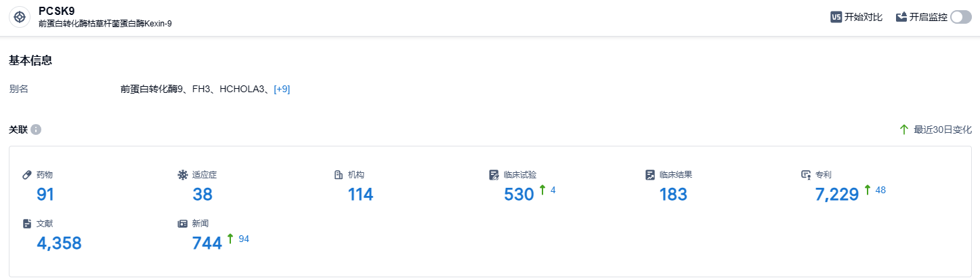Click the 药物 pill icon
The width and height of the screenshot is (980, 280).
click(x=27, y=175)
